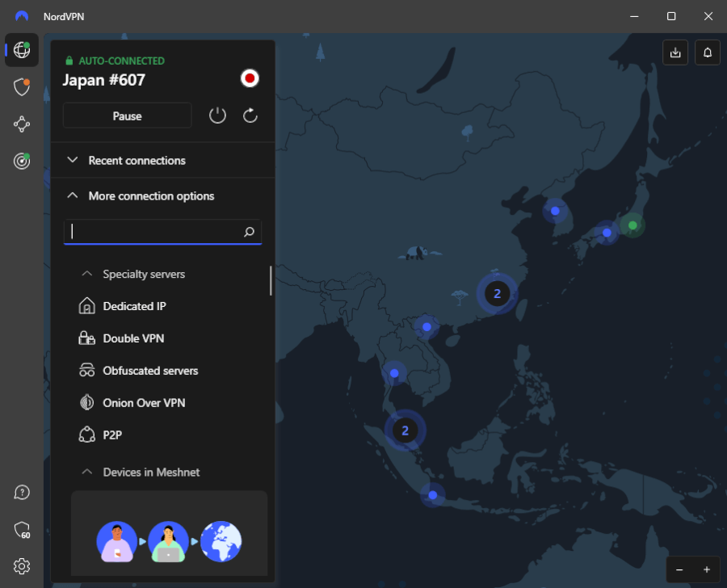
Task: Pause the VPN connection
Action: [127, 115]
